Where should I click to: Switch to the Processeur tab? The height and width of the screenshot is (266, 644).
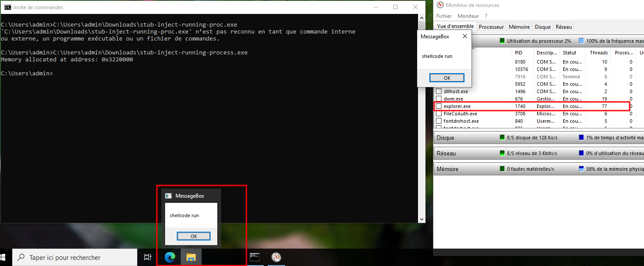click(x=491, y=27)
